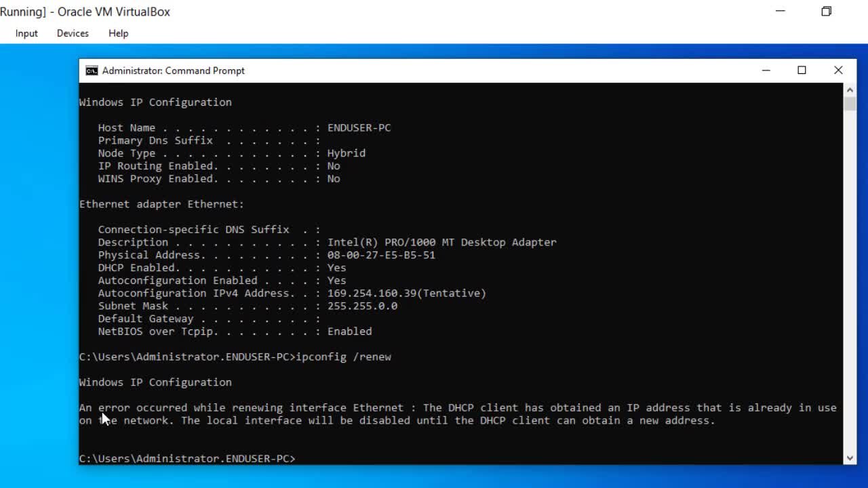Screen dimensions: 868x488
Task: Minimize the VirtualBox window
Action: pos(780,12)
